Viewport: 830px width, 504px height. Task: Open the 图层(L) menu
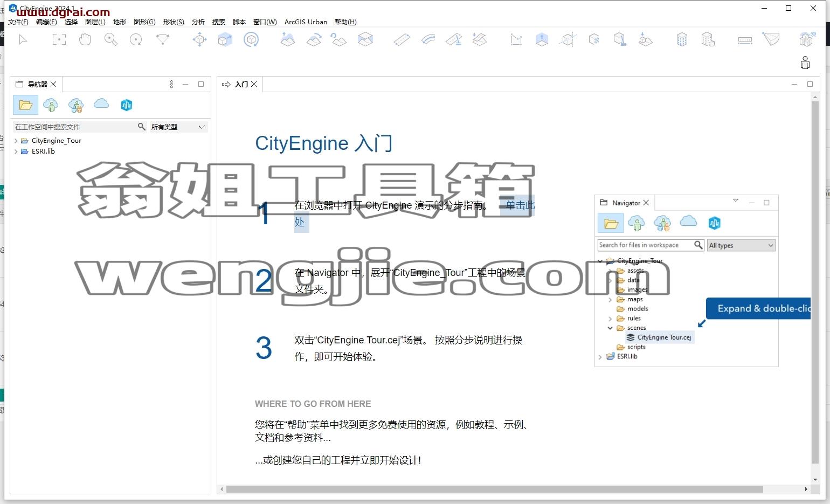point(95,22)
